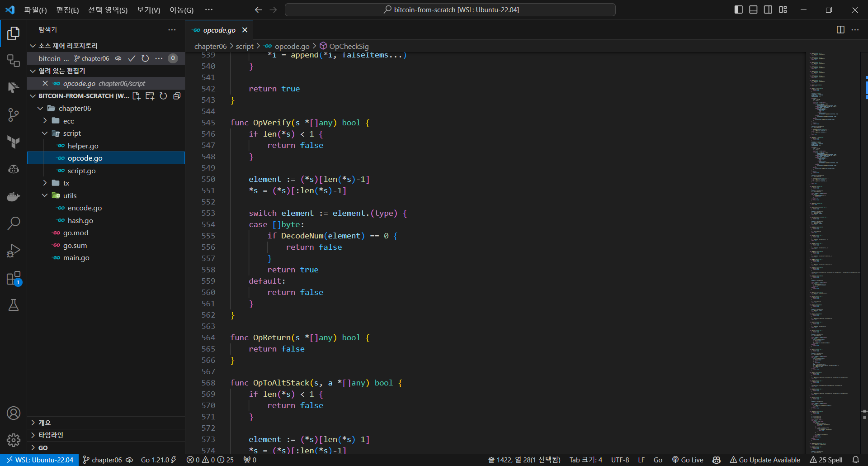Toggle the primary side bar

[739, 10]
